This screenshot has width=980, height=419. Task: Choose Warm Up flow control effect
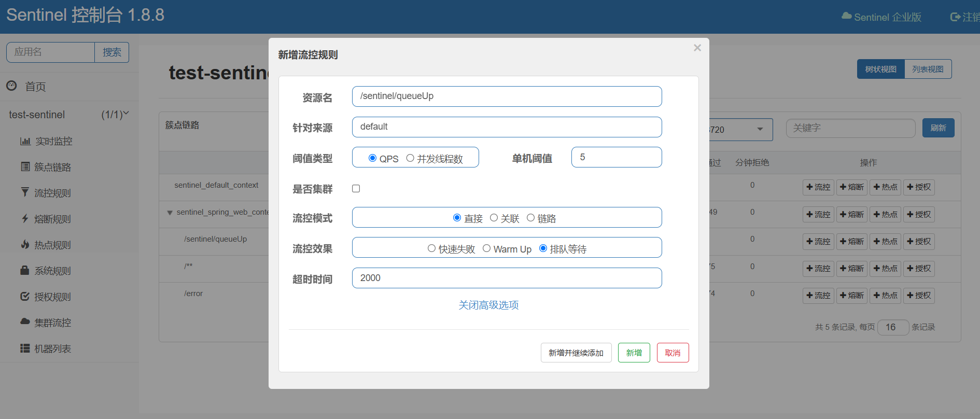[486, 248]
